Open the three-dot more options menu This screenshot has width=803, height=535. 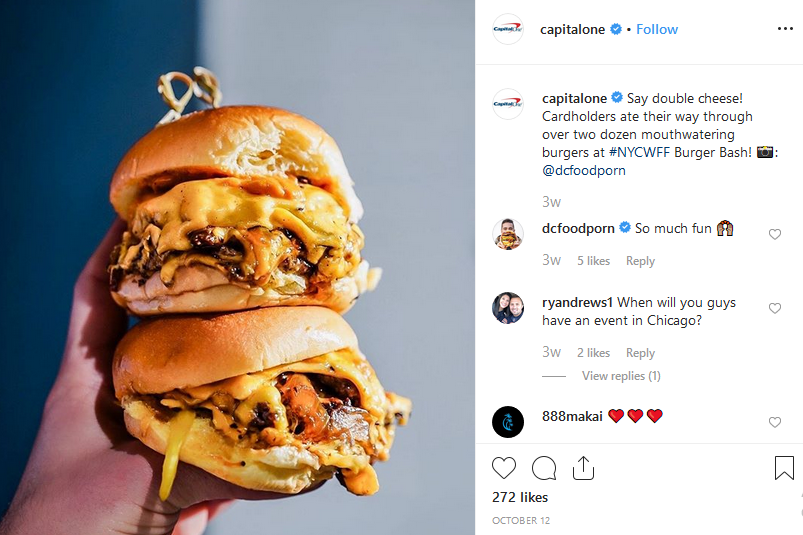point(785,29)
